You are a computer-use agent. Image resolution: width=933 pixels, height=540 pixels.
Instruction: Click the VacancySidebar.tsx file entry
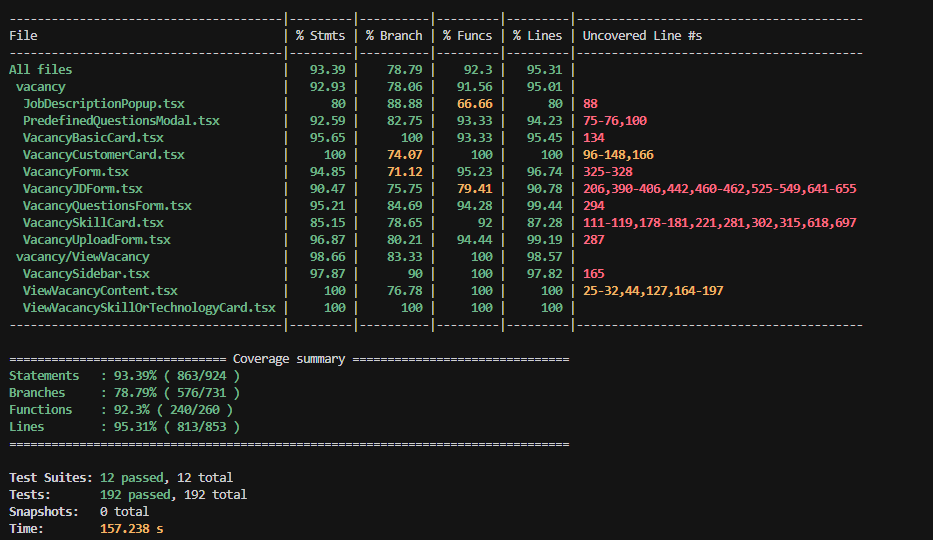86,274
